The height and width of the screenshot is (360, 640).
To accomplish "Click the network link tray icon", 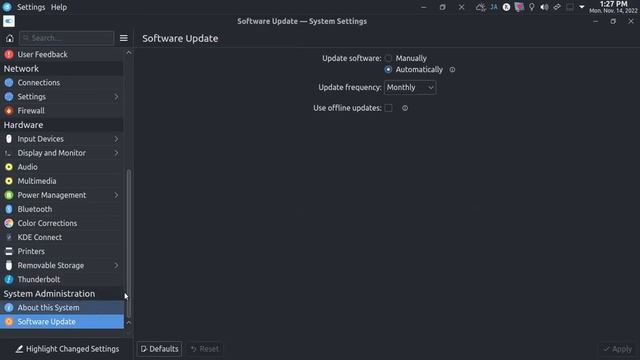I will click(557, 7).
